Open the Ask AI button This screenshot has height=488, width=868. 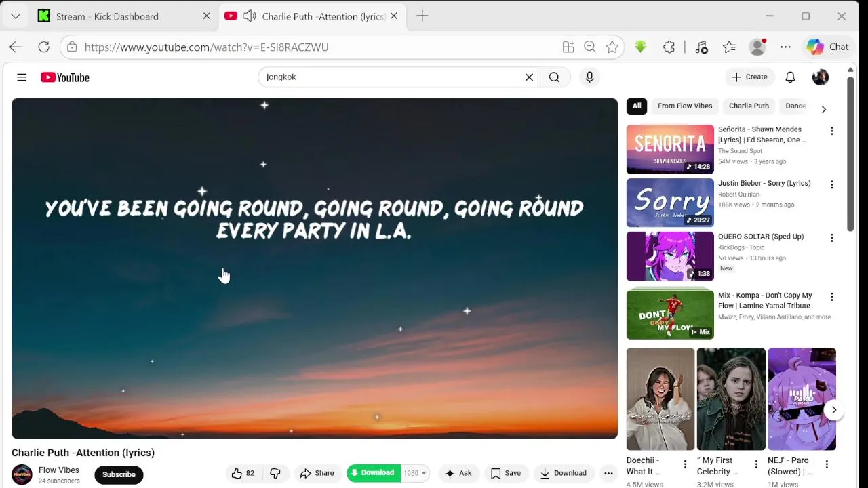[458, 473]
